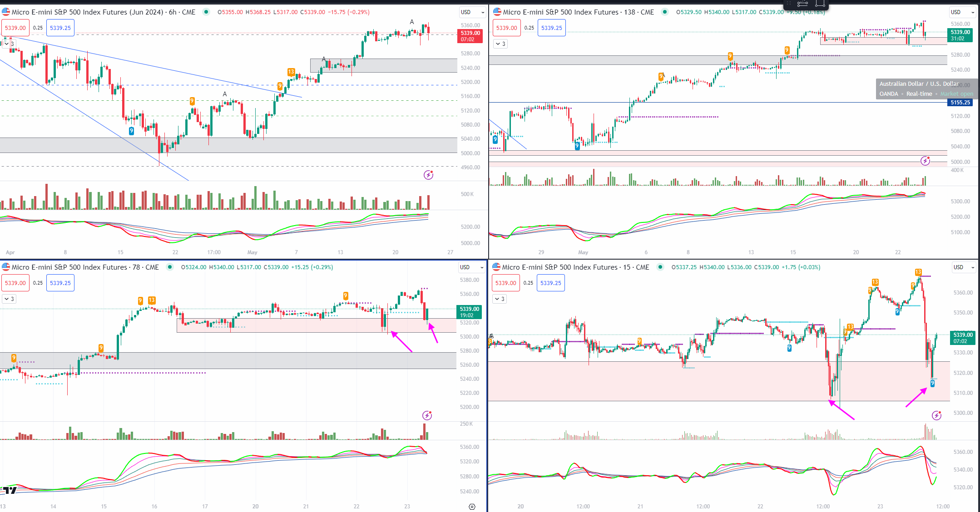Viewport: 980px width, 512px height.
Task: Click the blue 5155.25 price label in the 138 chart
Action: point(960,103)
